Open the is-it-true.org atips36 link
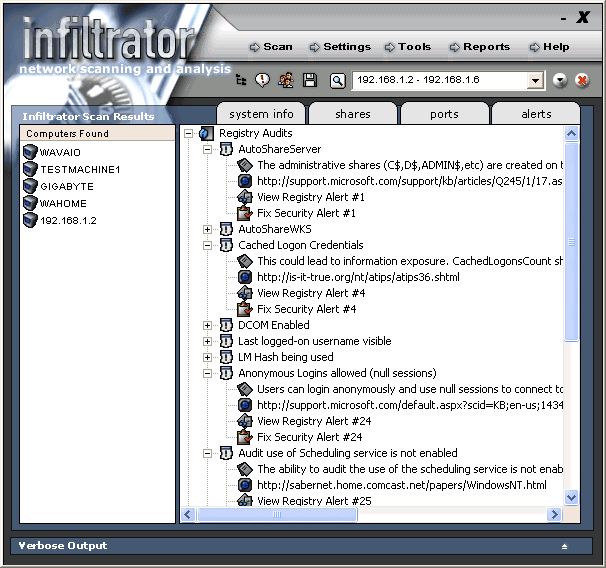606x568 pixels. [x=358, y=277]
